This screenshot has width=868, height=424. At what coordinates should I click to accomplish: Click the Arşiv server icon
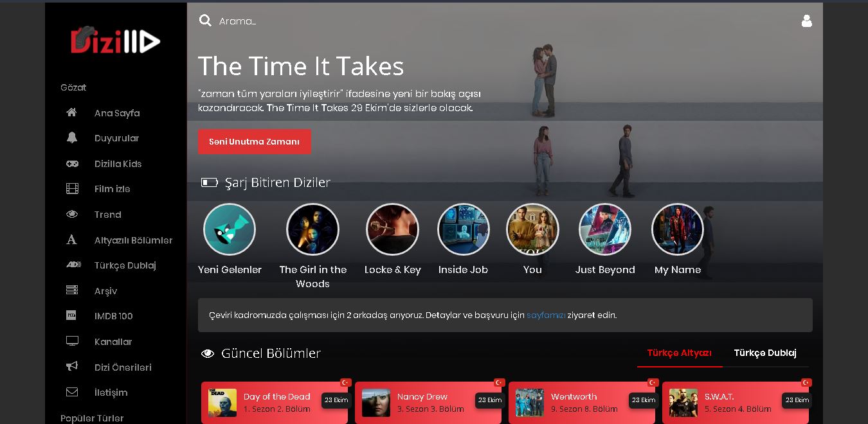(x=72, y=290)
